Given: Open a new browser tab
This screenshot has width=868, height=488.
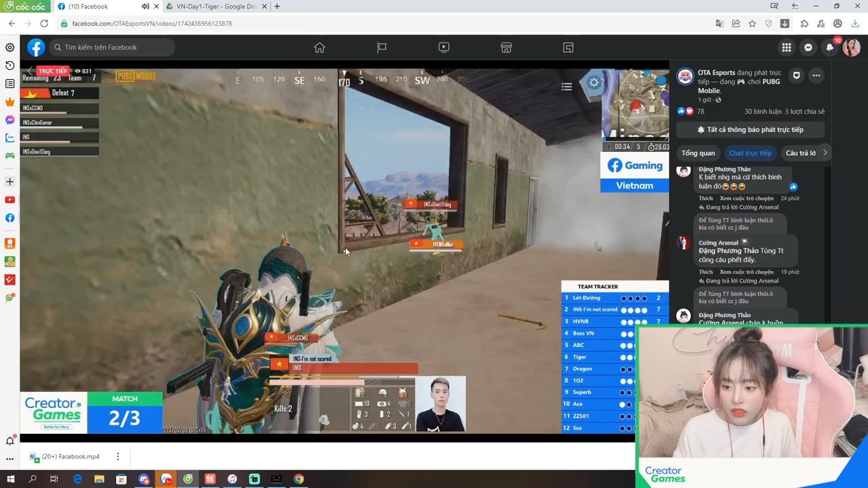Looking at the screenshot, I should point(277,7).
